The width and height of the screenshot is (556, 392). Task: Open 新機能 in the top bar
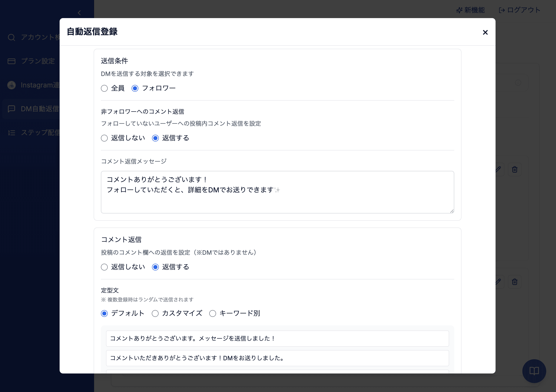click(470, 10)
